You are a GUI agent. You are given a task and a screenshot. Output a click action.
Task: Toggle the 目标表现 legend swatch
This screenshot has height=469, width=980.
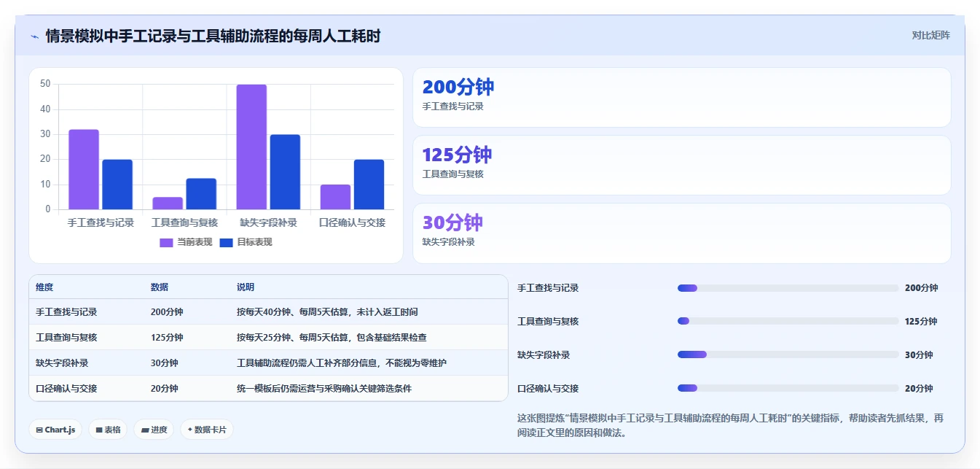226,242
